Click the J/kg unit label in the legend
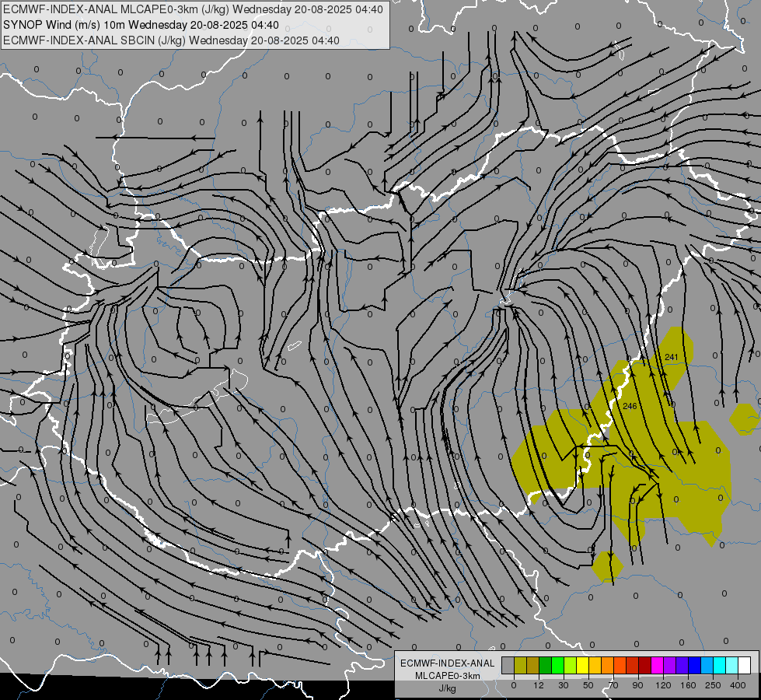Viewport: 761px width, 700px height. coord(448,688)
